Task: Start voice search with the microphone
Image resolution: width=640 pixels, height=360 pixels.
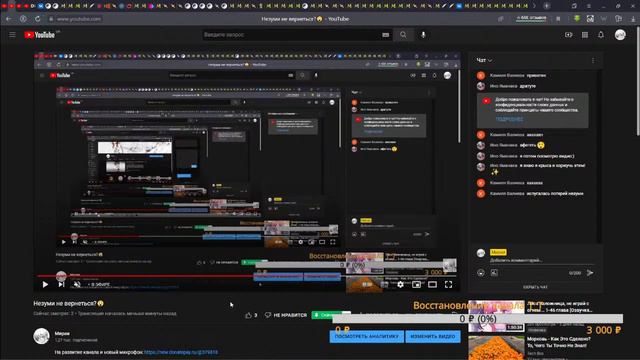Action: point(423,35)
